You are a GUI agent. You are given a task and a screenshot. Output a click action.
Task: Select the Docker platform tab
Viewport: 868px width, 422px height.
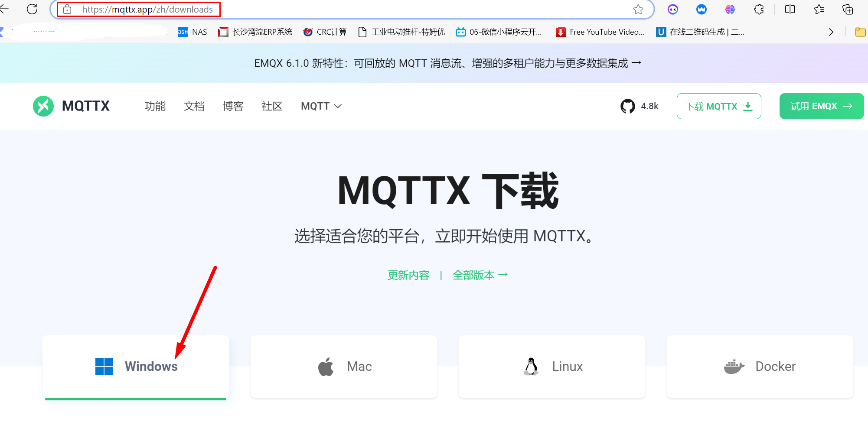(x=760, y=367)
